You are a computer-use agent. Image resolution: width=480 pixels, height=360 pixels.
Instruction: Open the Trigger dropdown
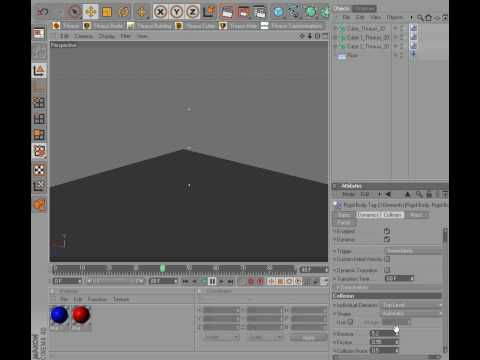(x=413, y=251)
